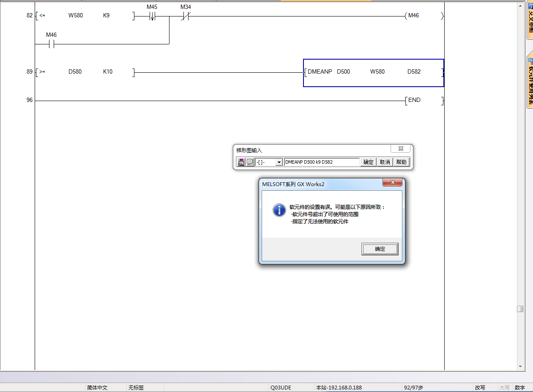Click the 改写 overwrite mode indicator in status bar
533x392 pixels.
point(480,387)
